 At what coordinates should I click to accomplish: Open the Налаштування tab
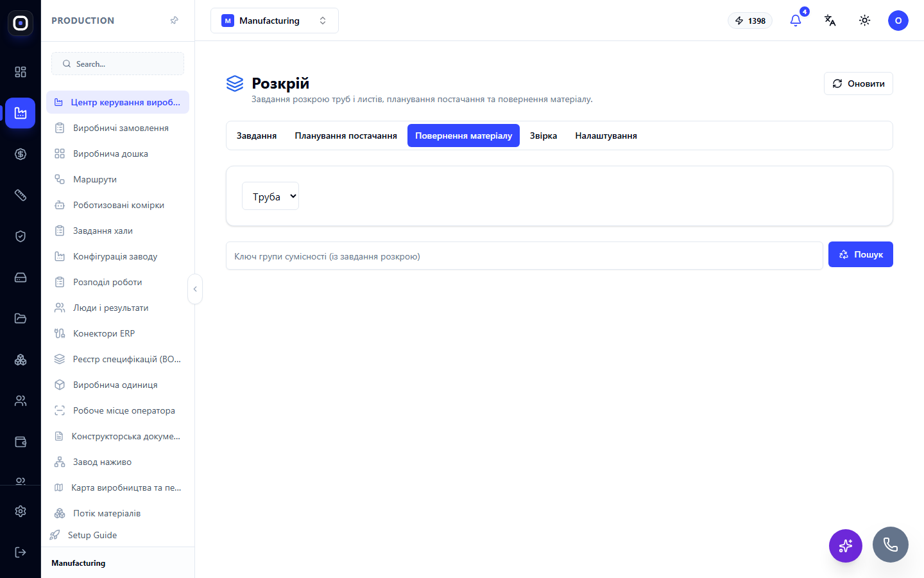tap(606, 136)
